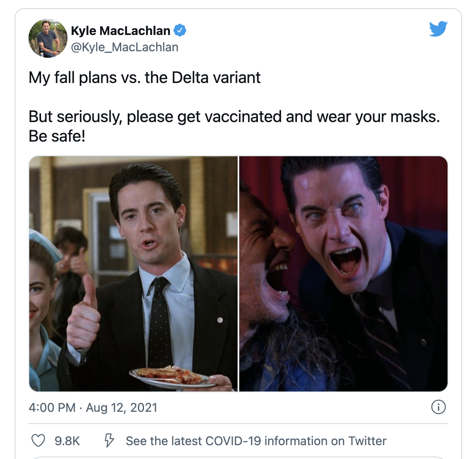Click the COVID-19 lightning bolt icon
This screenshot has width=476, height=459.
click(109, 440)
